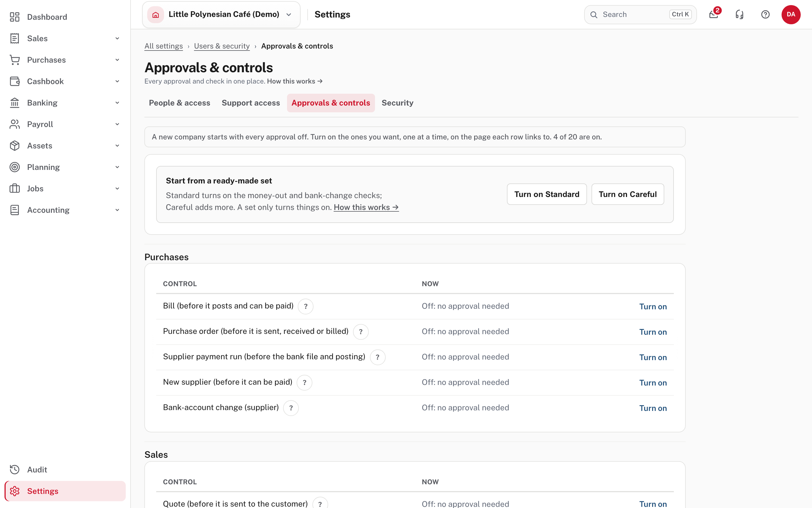This screenshot has height=508, width=812.
Task: Click help icon beside Supplier payment run
Action: pos(378,357)
